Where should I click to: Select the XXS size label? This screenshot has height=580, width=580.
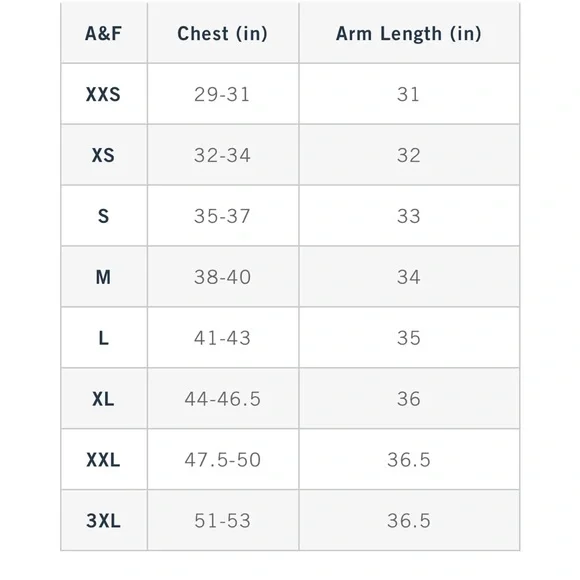pos(103,94)
